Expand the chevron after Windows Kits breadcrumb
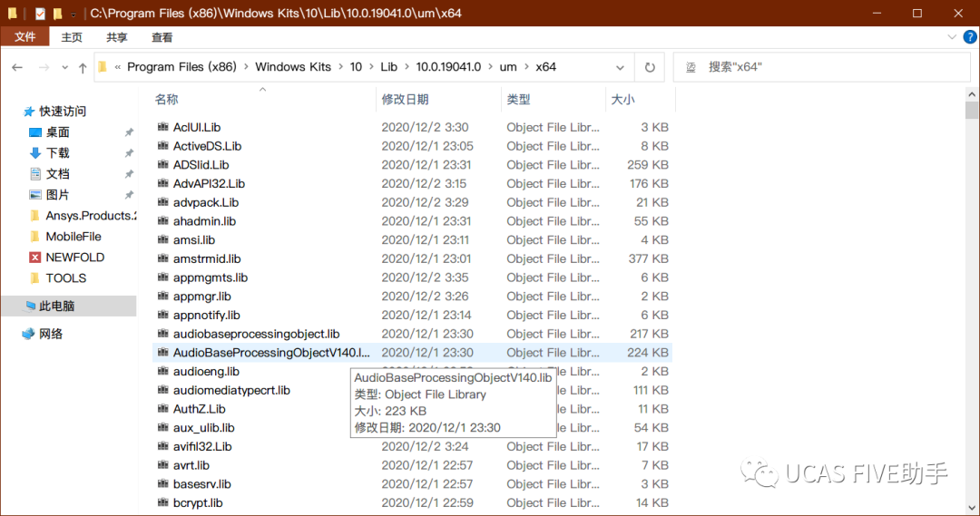Screen dimensions: 980x516 tap(340, 67)
